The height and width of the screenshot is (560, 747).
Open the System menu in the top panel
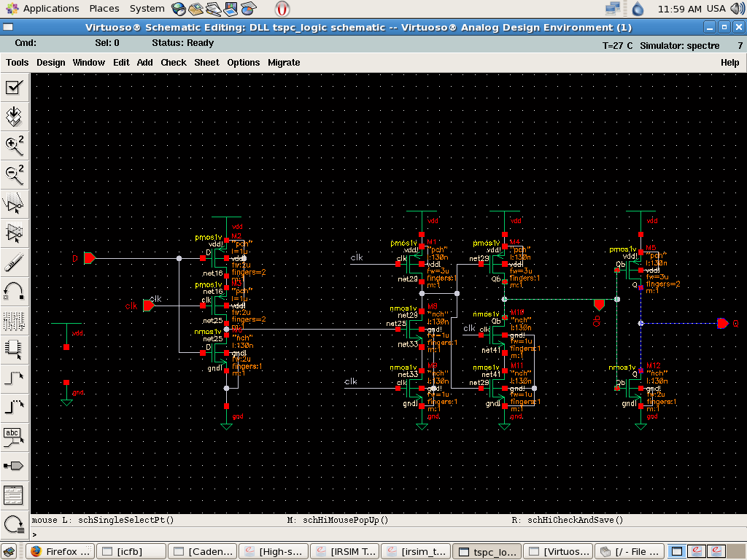(x=147, y=9)
